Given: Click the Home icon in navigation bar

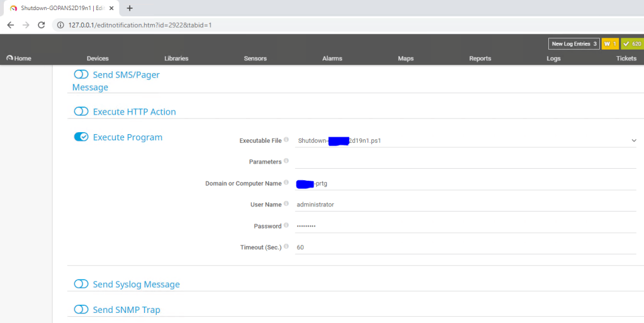Looking at the screenshot, I should [10, 59].
